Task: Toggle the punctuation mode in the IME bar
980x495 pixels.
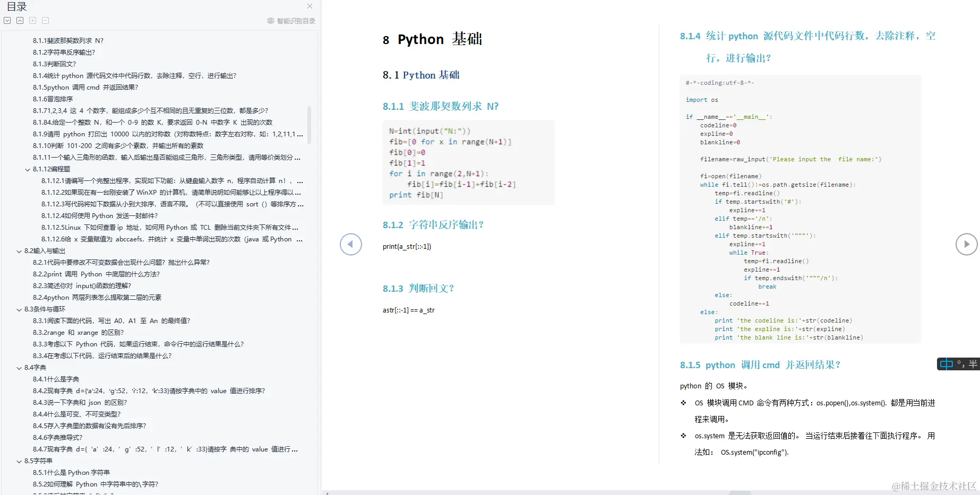Action: (960, 364)
